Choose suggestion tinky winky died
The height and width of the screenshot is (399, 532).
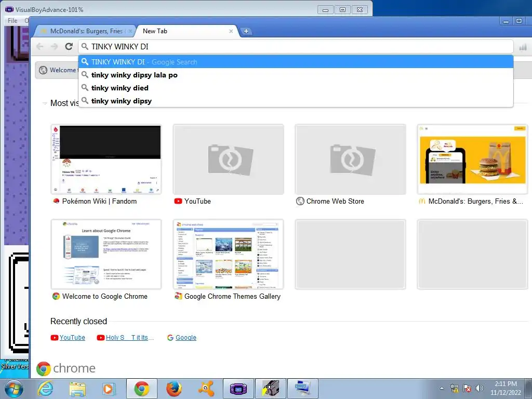tap(296, 88)
